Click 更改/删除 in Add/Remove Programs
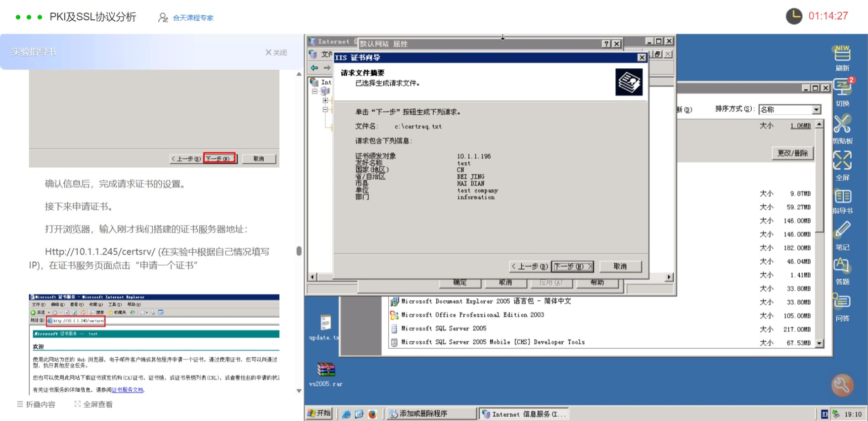This screenshot has height=421, width=868. [792, 153]
